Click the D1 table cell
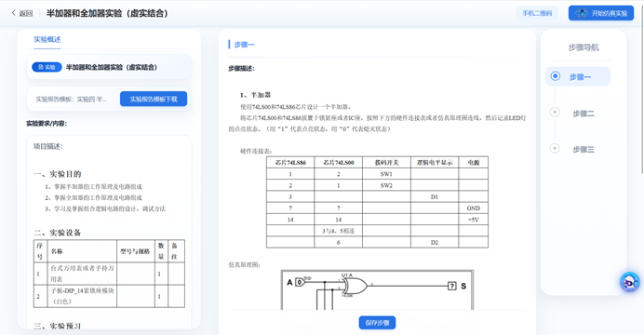The height and width of the screenshot is (335, 644). click(435, 197)
